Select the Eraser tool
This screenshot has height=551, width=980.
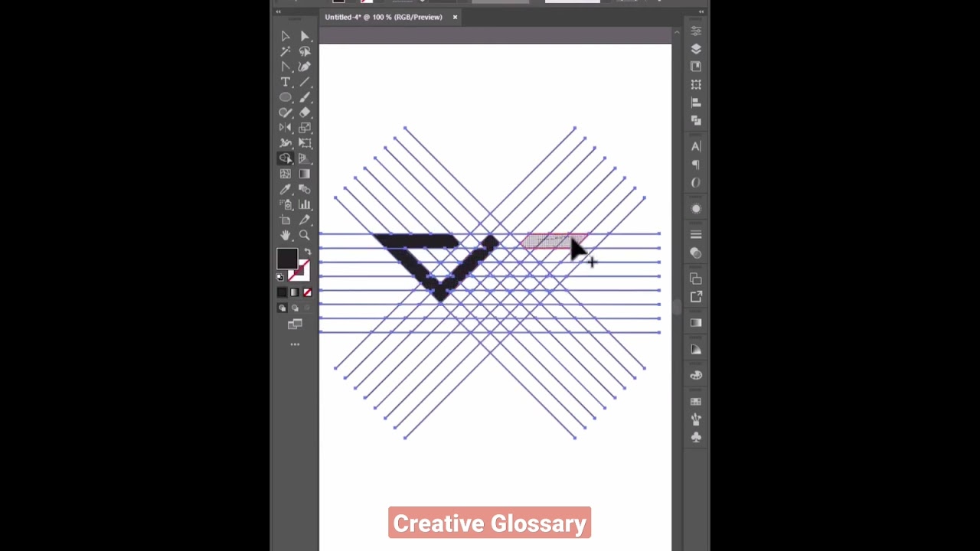tap(305, 112)
